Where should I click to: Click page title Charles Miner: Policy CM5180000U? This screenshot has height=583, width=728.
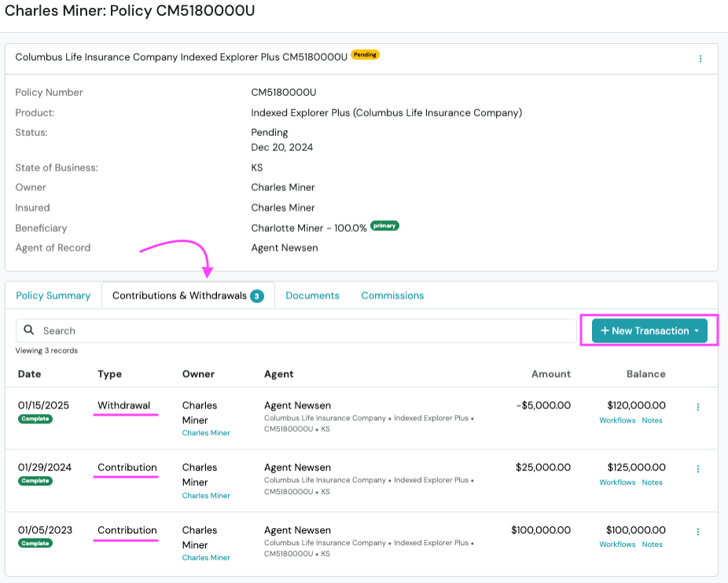130,10
